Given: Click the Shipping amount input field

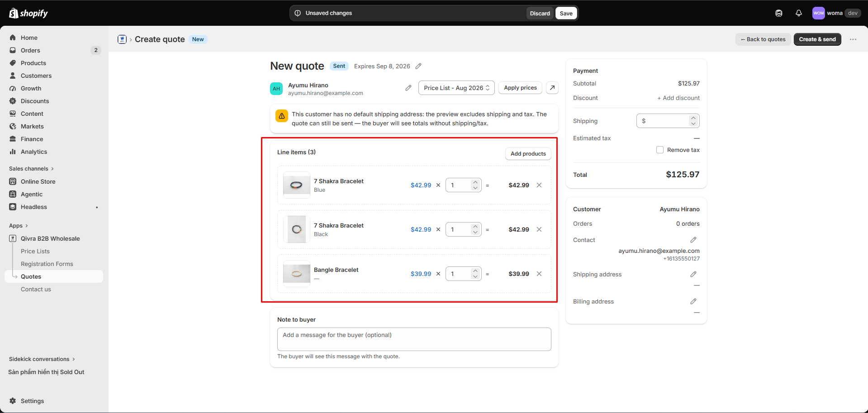Looking at the screenshot, I should pos(668,121).
